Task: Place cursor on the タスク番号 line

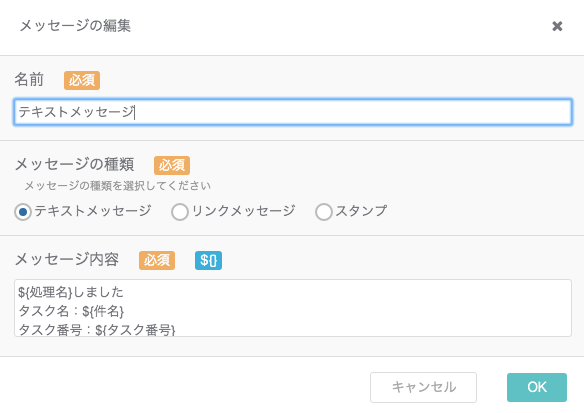Action: pos(97,330)
